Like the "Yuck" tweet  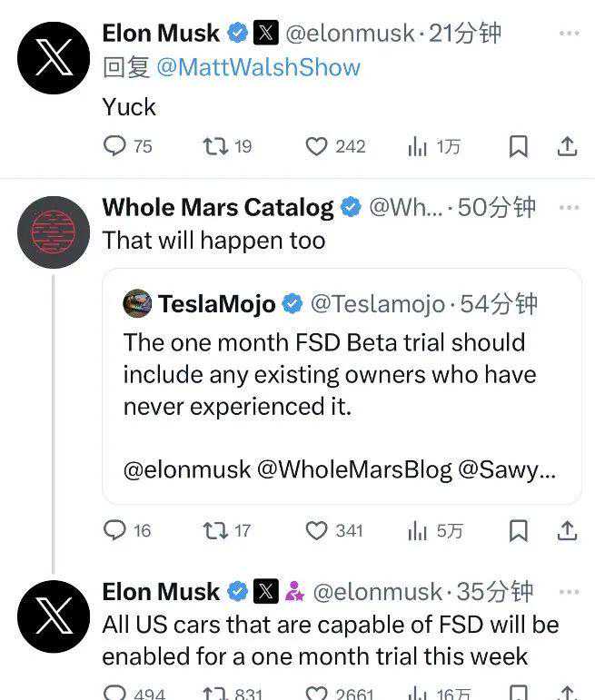(316, 146)
